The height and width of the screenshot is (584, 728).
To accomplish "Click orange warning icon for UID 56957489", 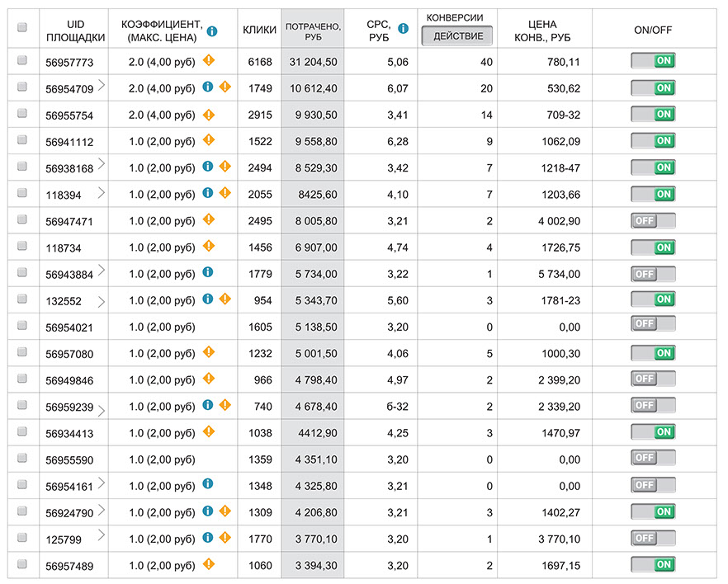I will tap(209, 564).
